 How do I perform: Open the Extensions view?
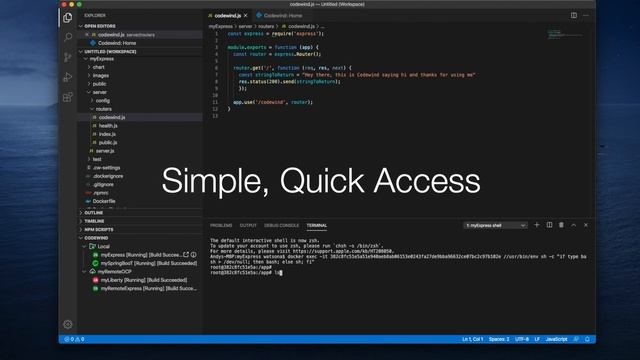[x=68, y=97]
